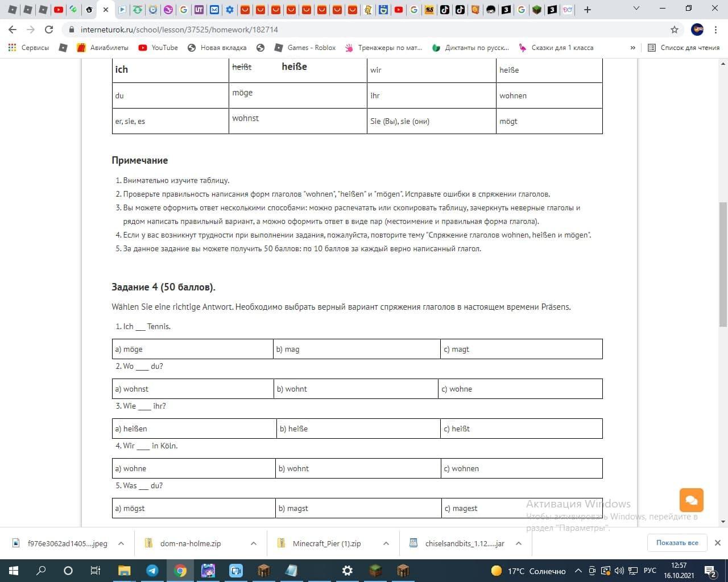Click the orange chat support icon
The height and width of the screenshot is (582, 728).
tap(691, 500)
